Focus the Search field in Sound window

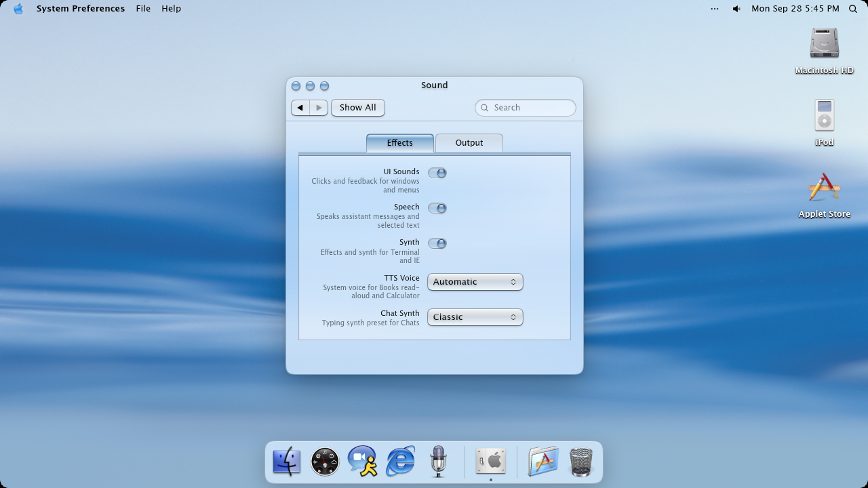(526, 108)
